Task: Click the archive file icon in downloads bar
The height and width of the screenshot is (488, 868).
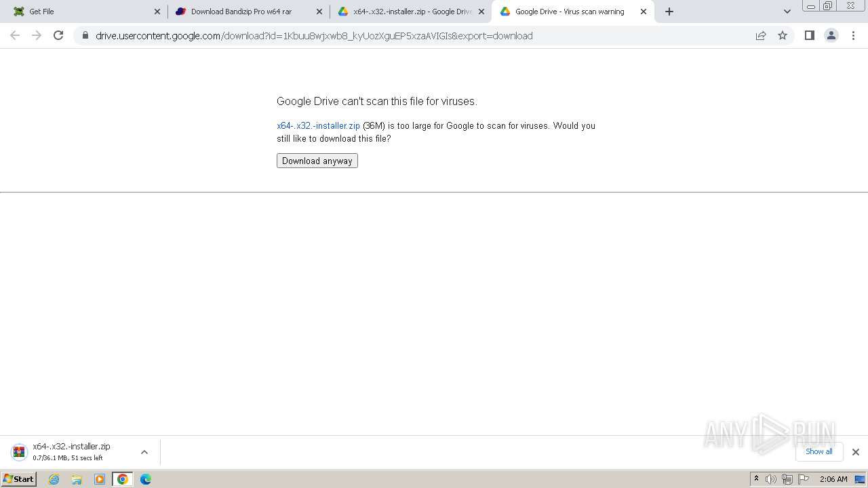Action: [19, 452]
